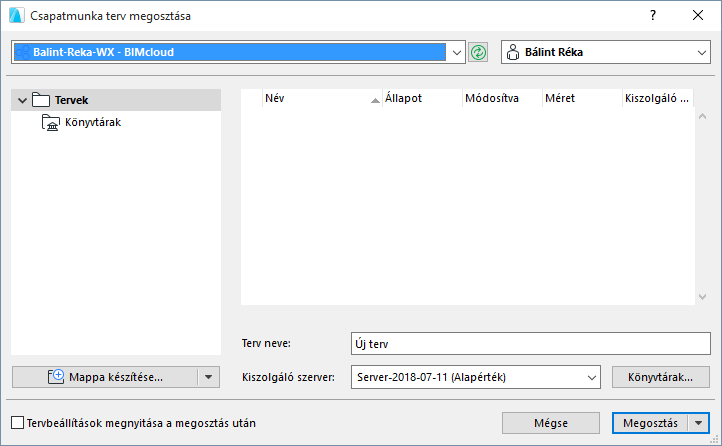Sort by the Módosítva column header

coord(502,98)
